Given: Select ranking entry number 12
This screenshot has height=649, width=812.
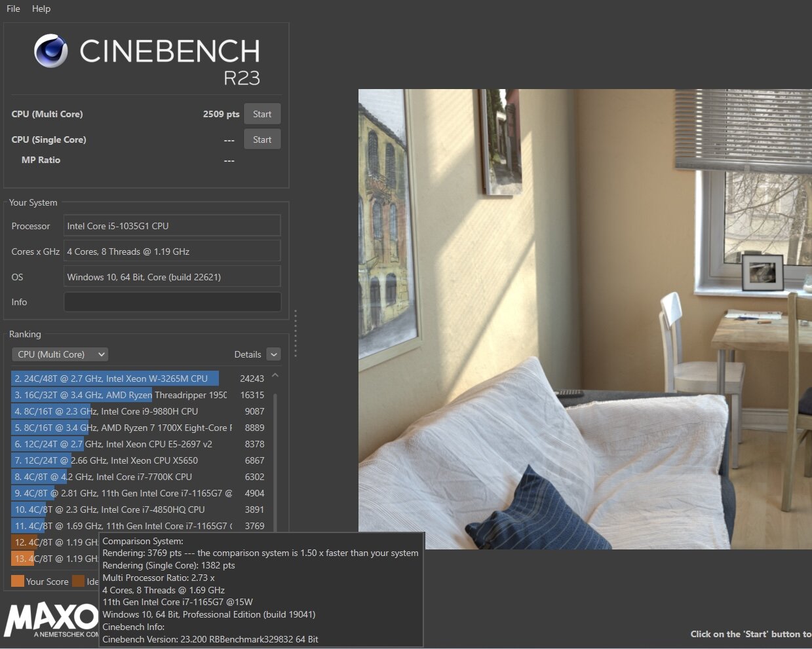Looking at the screenshot, I should [55, 542].
